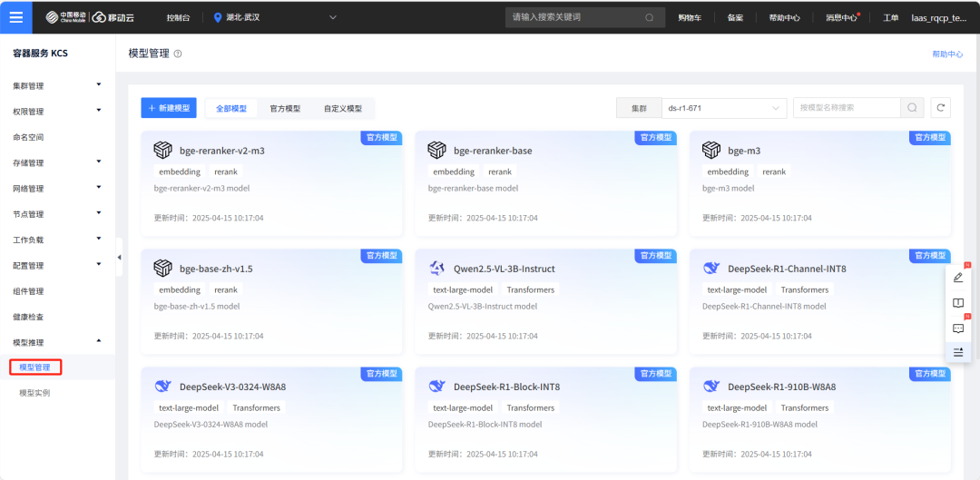The height and width of the screenshot is (480, 980).
Task: Click the DeepSeek-V3-0324-W8A8 whale icon
Action: tap(162, 387)
